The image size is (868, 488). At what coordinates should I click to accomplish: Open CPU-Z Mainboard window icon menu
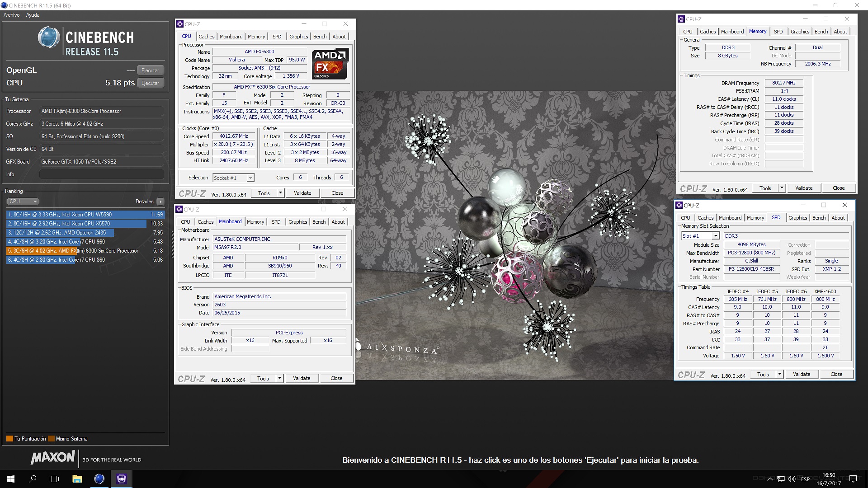[x=179, y=209]
